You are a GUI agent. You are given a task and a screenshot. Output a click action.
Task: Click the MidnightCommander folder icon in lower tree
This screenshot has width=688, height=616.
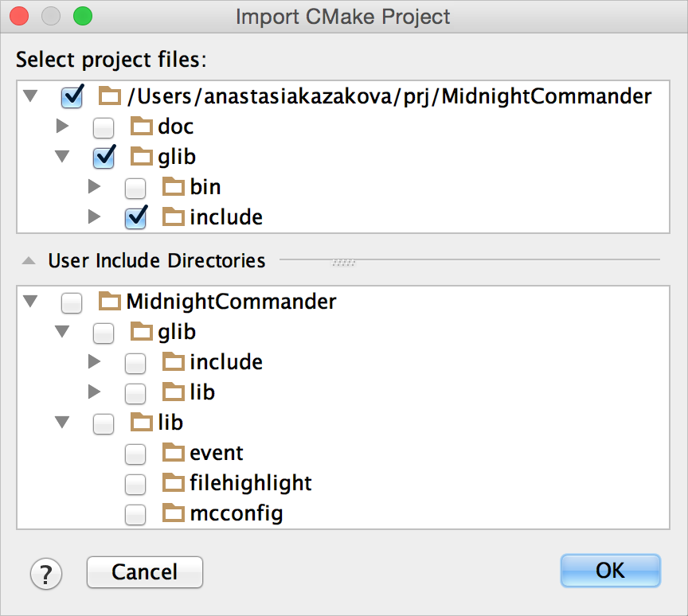tap(110, 302)
